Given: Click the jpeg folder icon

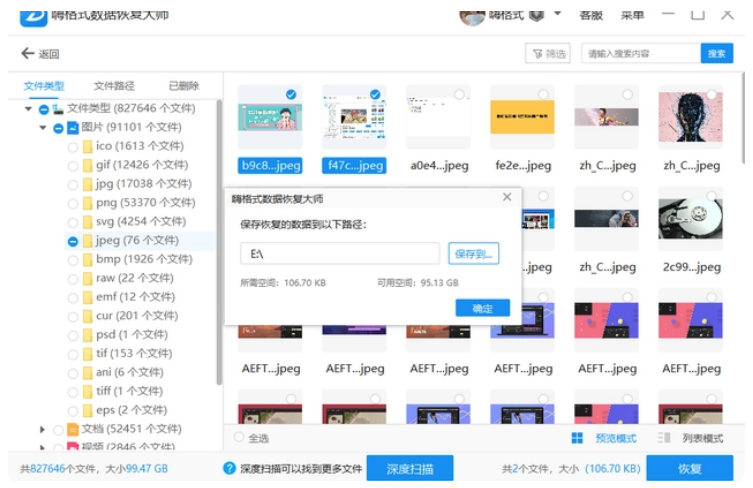Looking at the screenshot, I should pyautogui.click(x=87, y=240).
